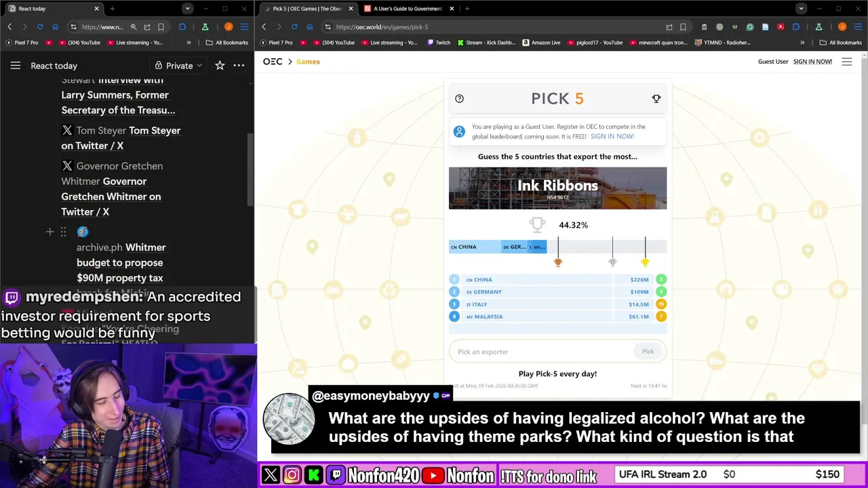Open Twitch bookmark in OEC window
The width and height of the screenshot is (868, 488).
[x=438, y=43]
